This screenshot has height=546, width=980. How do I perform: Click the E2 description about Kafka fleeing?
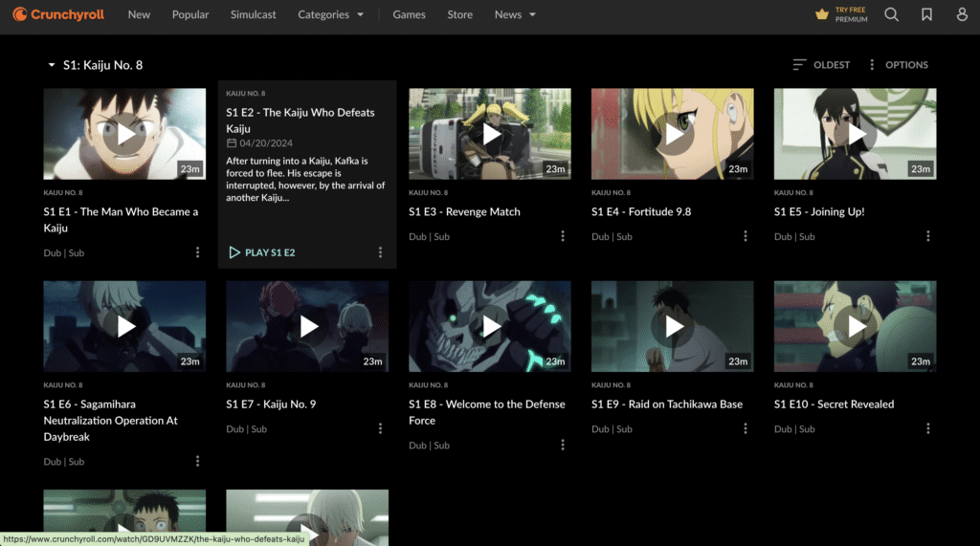point(305,180)
